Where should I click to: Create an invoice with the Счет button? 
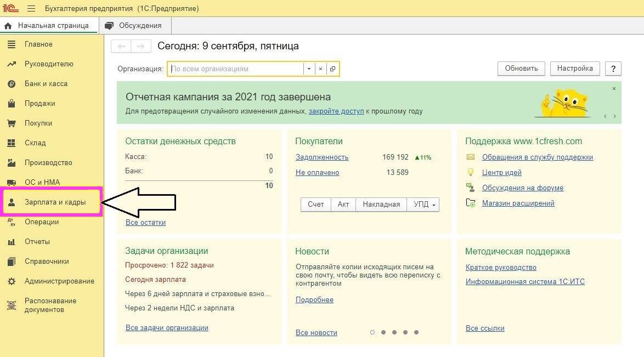point(316,205)
